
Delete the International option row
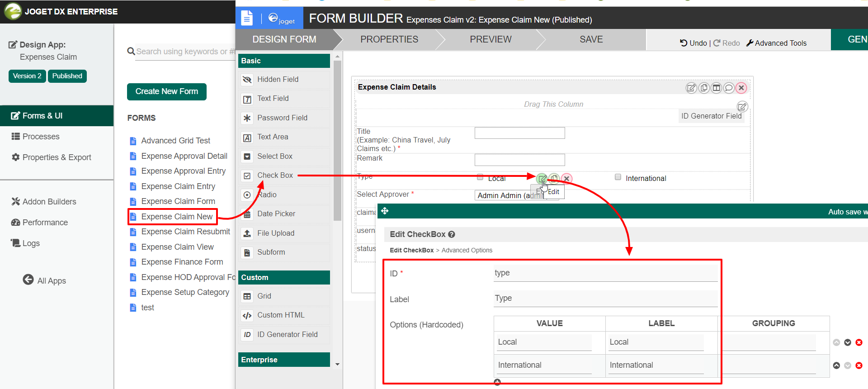click(x=859, y=365)
